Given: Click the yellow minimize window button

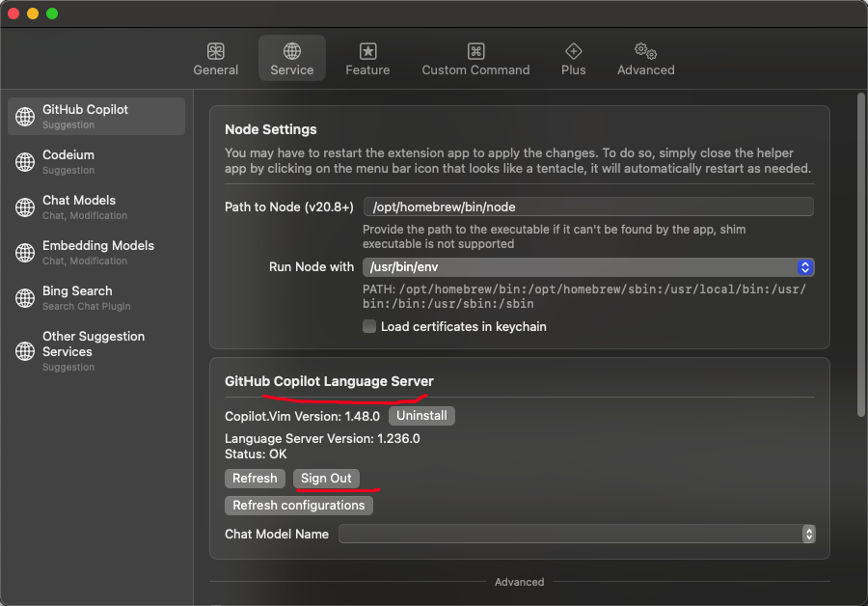Looking at the screenshot, I should (x=33, y=14).
